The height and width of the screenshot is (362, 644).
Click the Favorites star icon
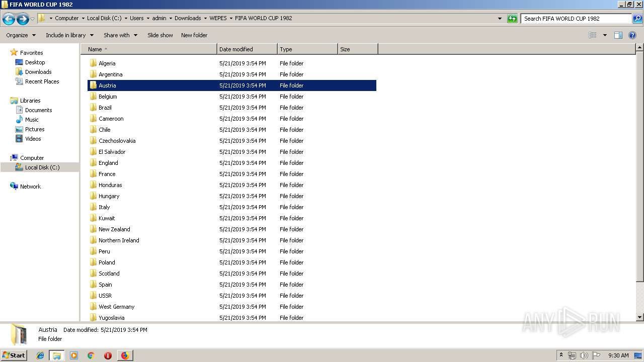[x=14, y=53]
